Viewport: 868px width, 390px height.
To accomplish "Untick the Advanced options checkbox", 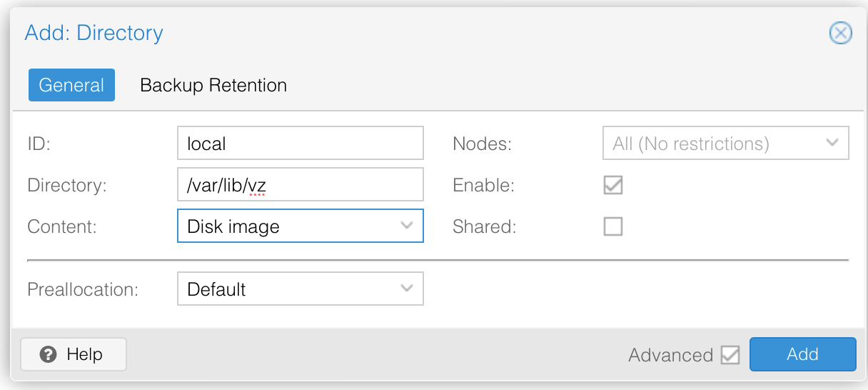I will click(730, 355).
